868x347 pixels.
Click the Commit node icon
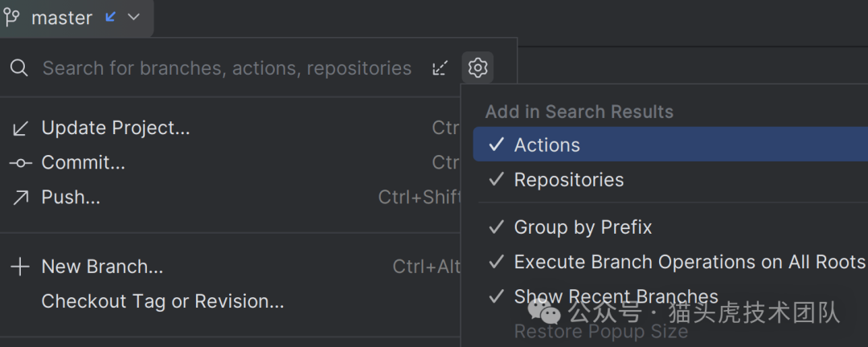coord(20,163)
